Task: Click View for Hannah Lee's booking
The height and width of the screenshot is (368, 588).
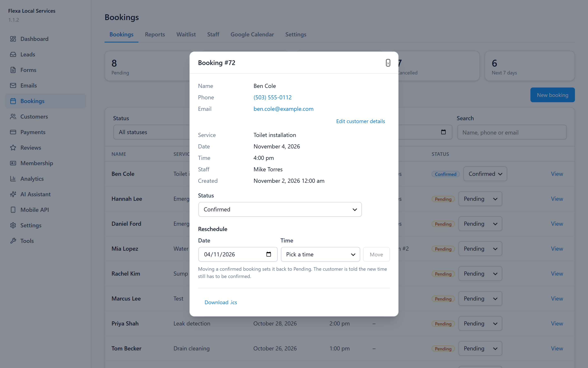Action: pos(557,199)
